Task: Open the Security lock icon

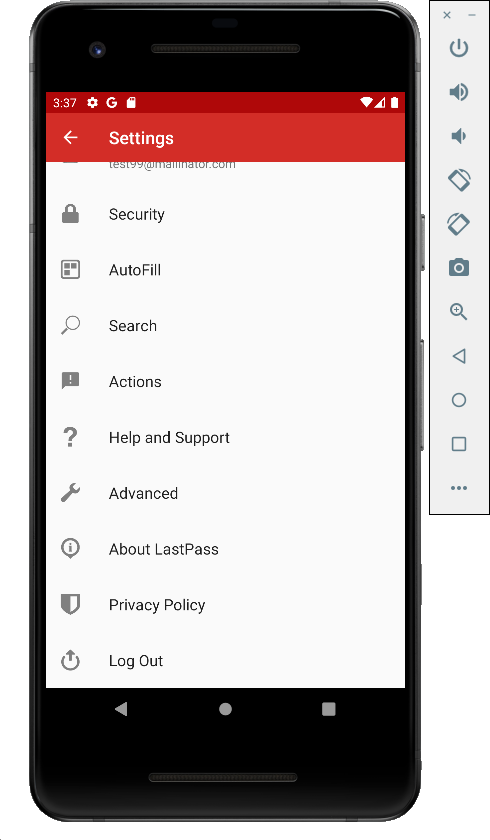Action: pos(70,214)
